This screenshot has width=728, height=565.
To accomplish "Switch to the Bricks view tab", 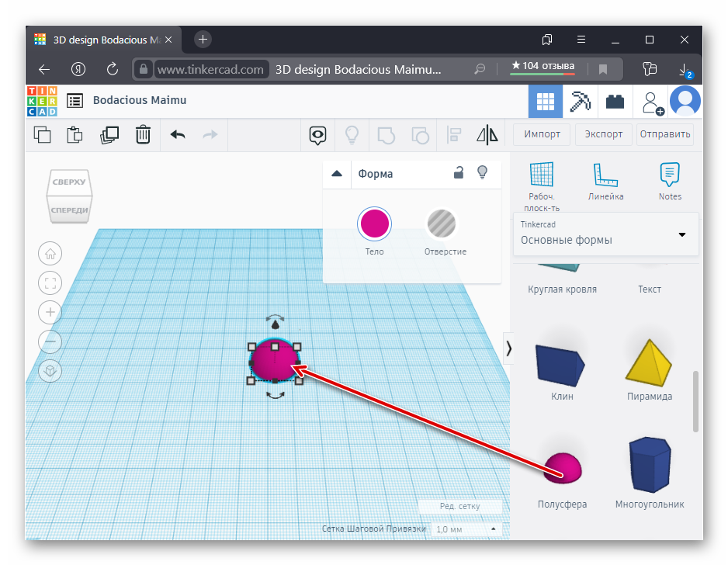I will click(x=615, y=101).
